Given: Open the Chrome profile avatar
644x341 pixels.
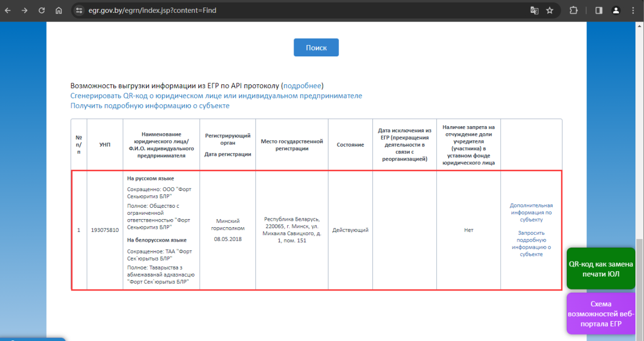Looking at the screenshot, I should click(616, 10).
